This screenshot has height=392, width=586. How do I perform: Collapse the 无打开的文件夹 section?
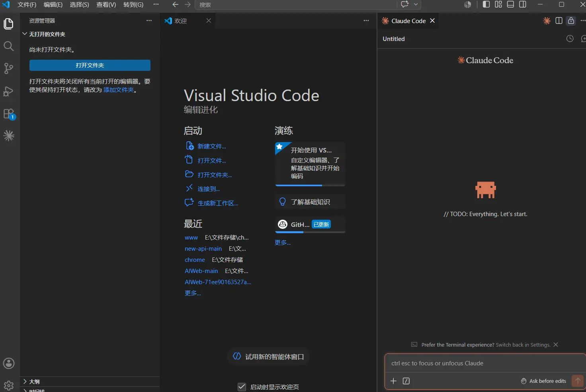90,34
